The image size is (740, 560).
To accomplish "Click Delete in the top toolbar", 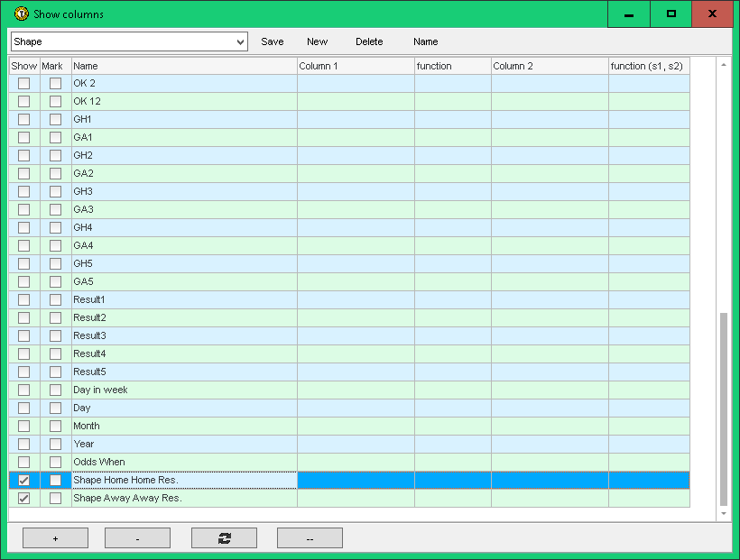I will coord(369,42).
